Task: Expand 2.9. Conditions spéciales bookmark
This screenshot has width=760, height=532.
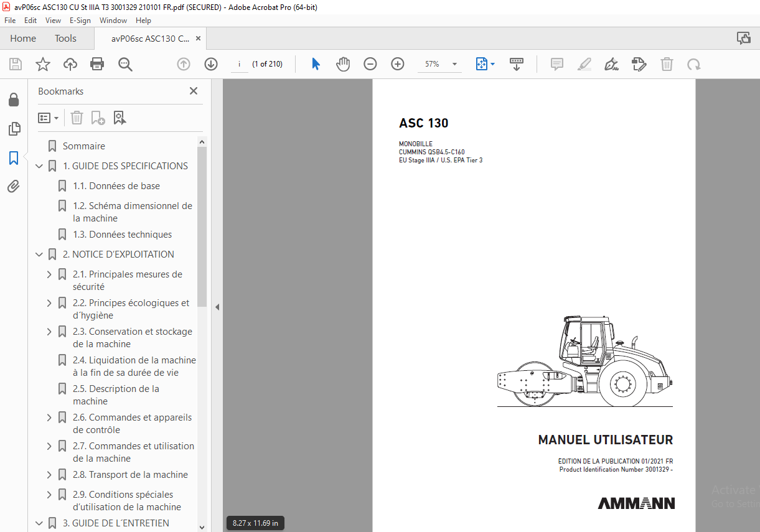Action: click(49, 495)
